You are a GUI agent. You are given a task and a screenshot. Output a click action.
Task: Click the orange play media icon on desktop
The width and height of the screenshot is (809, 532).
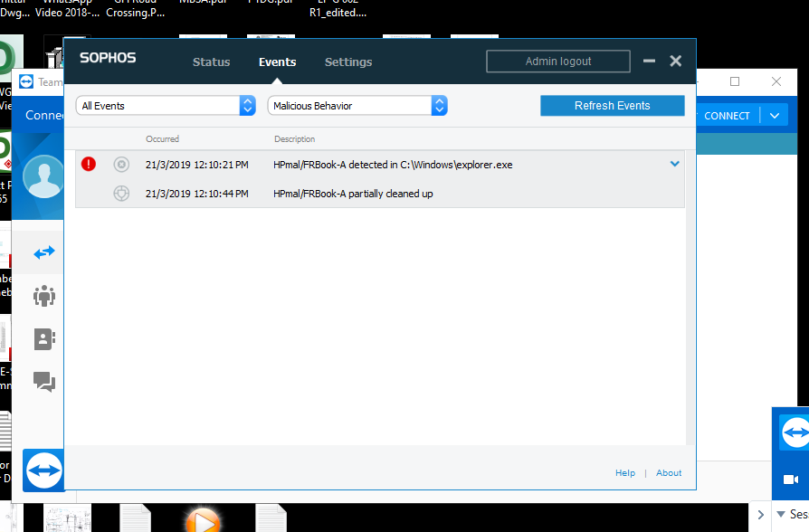203,520
